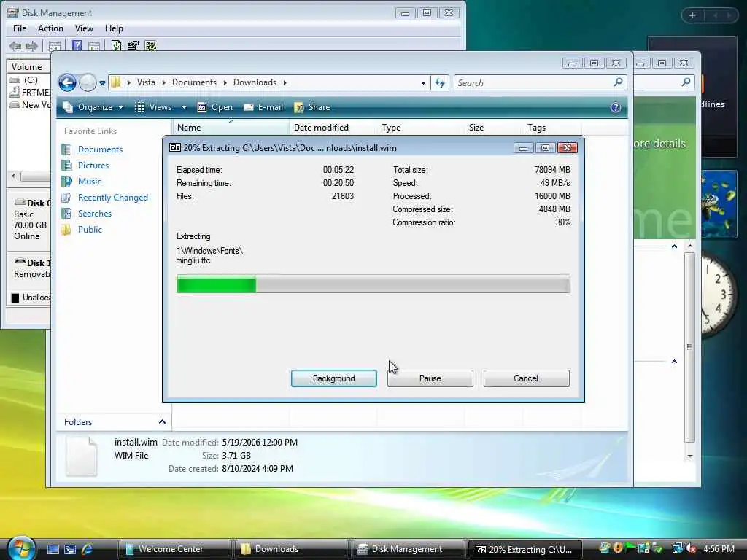Click taskbar clock showing 4:56 PM
The height and width of the screenshot is (560, 747).
pyautogui.click(x=719, y=548)
